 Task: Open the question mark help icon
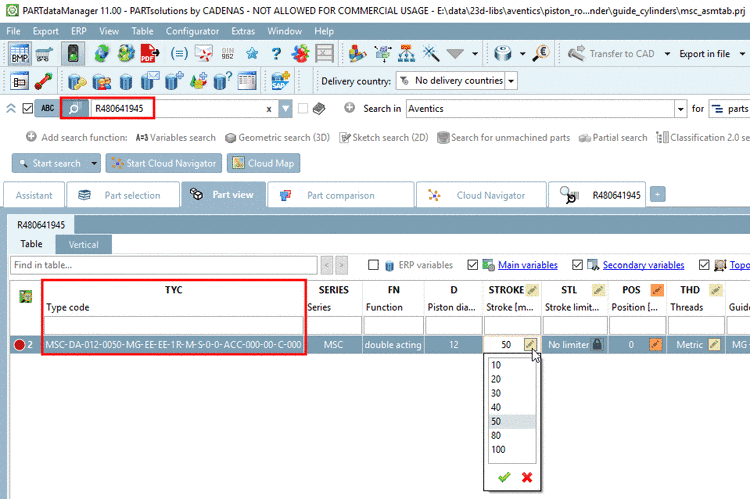click(x=276, y=54)
